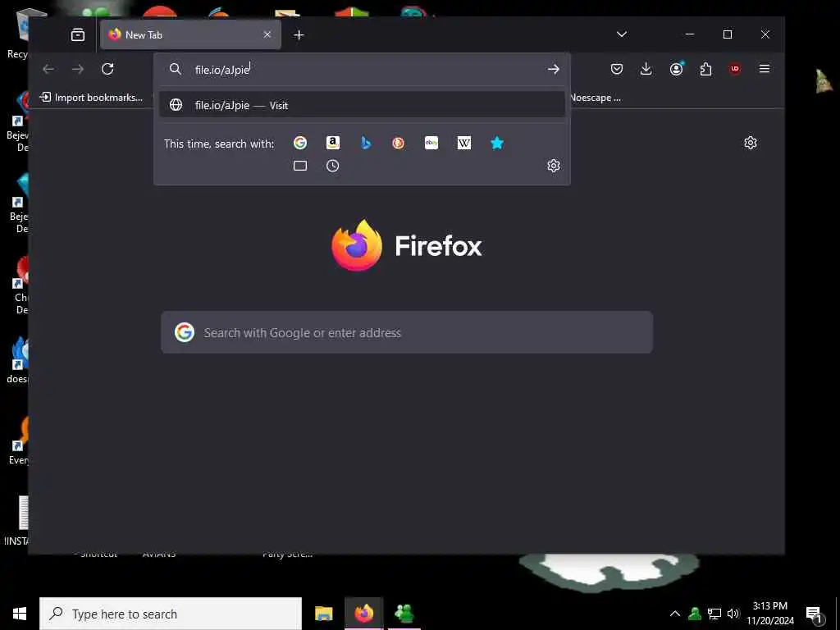Click the Go arrow in address bar
Screen dimensions: 840x630
point(554,69)
